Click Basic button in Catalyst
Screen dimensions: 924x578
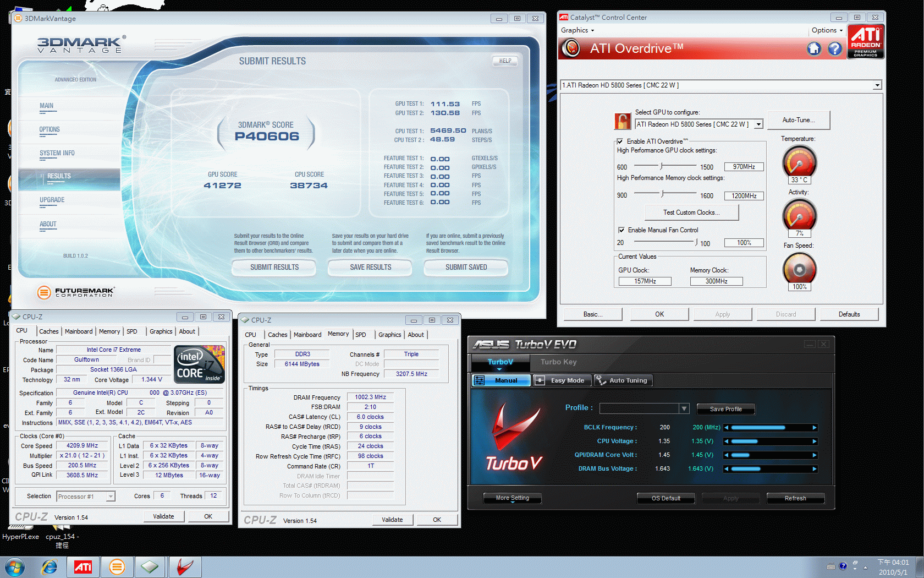click(x=593, y=314)
